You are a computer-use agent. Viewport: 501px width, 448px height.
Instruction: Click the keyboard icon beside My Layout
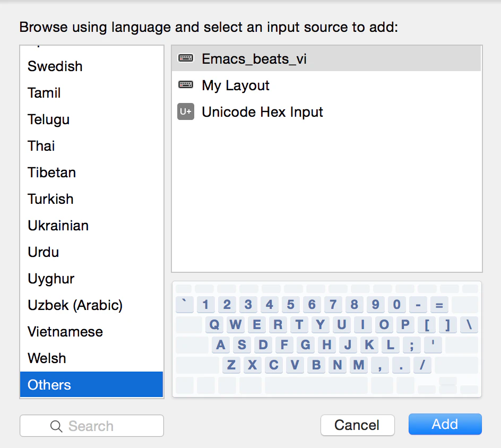click(186, 85)
